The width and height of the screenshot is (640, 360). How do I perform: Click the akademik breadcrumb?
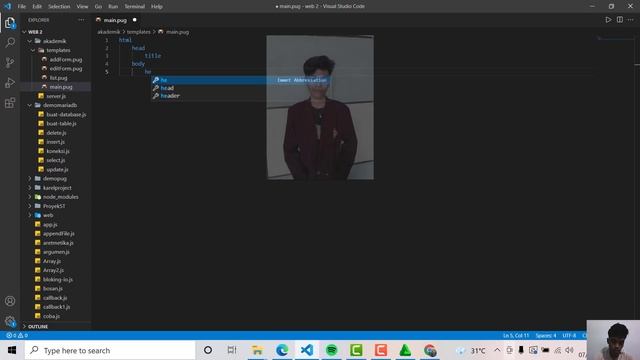click(x=109, y=32)
